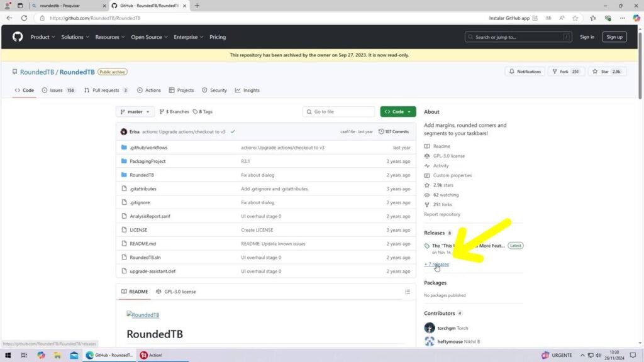Open the Windows Start menu
Image resolution: width=644 pixels, height=362 pixels.
pos(8,356)
